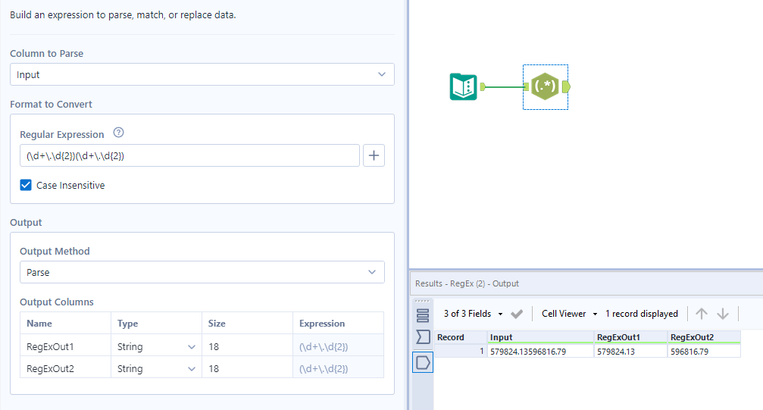Click the '1 record displayed' text
This screenshot has width=763, height=410.
pyautogui.click(x=641, y=314)
